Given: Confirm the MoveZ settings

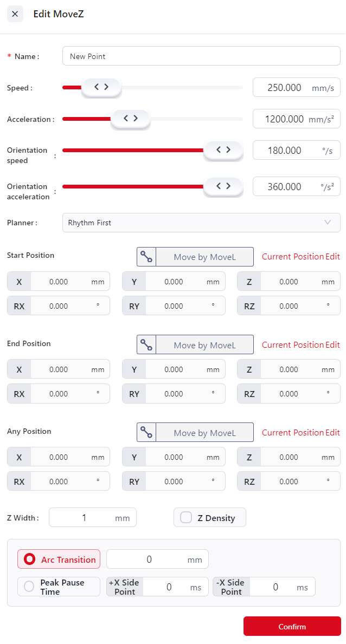Looking at the screenshot, I should point(292,626).
